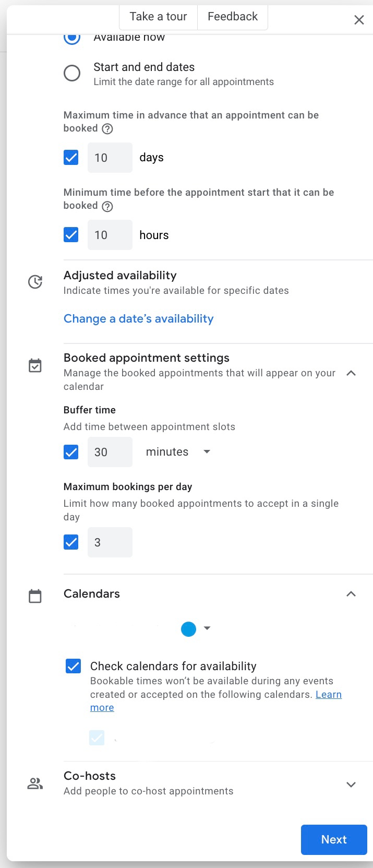Collapse the Booked appointment settings section

[x=351, y=373]
